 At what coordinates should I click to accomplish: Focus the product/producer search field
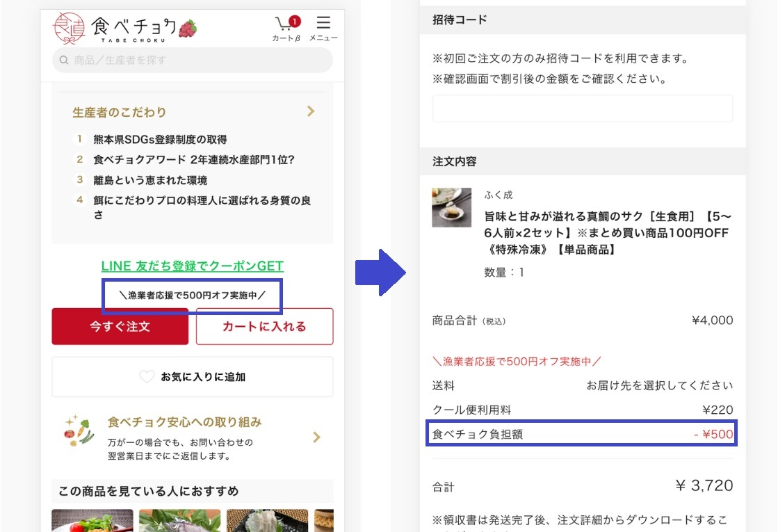(193, 60)
